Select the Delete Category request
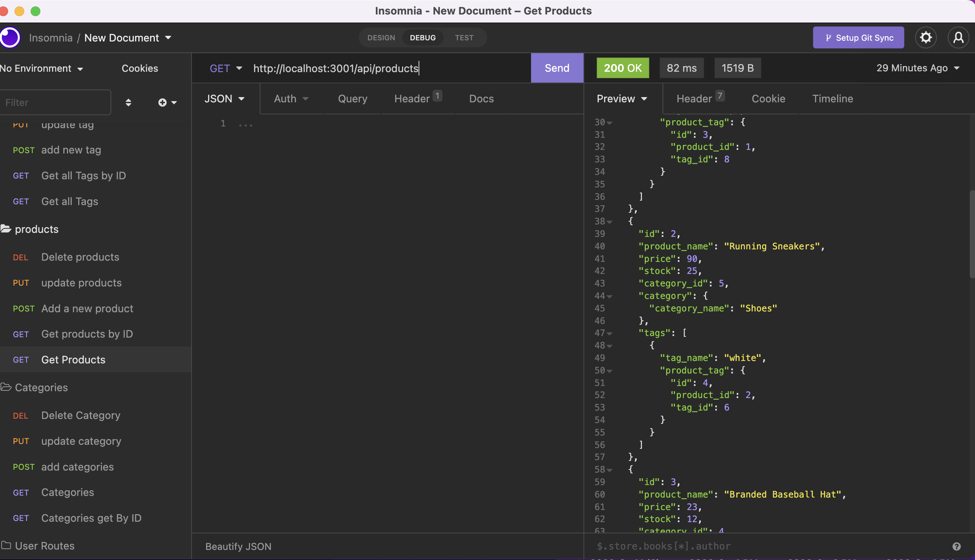This screenshot has height=560, width=975. coord(96,415)
